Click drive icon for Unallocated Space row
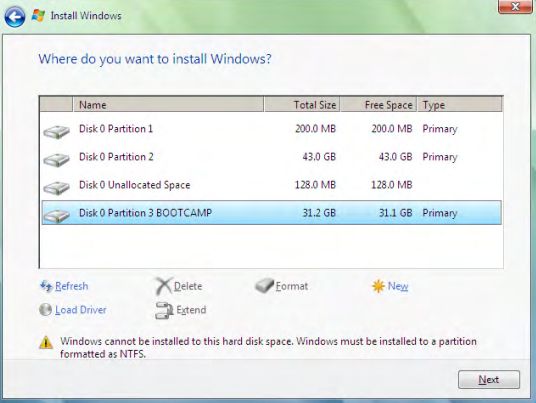Screen dimensions: 536x403 pos(56,188)
